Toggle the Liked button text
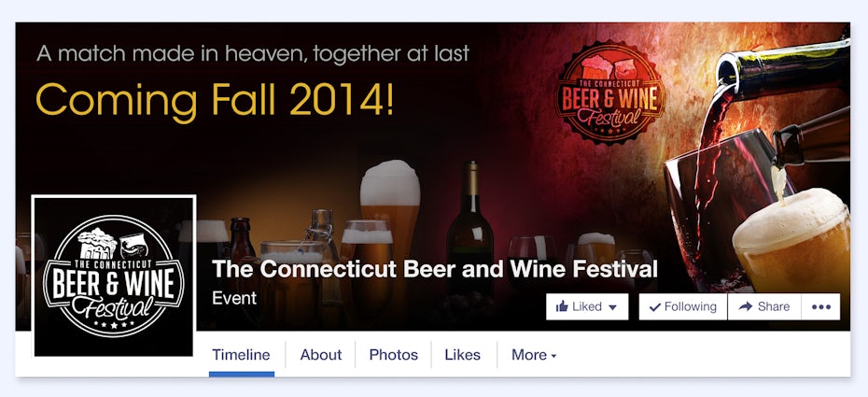 (x=587, y=306)
